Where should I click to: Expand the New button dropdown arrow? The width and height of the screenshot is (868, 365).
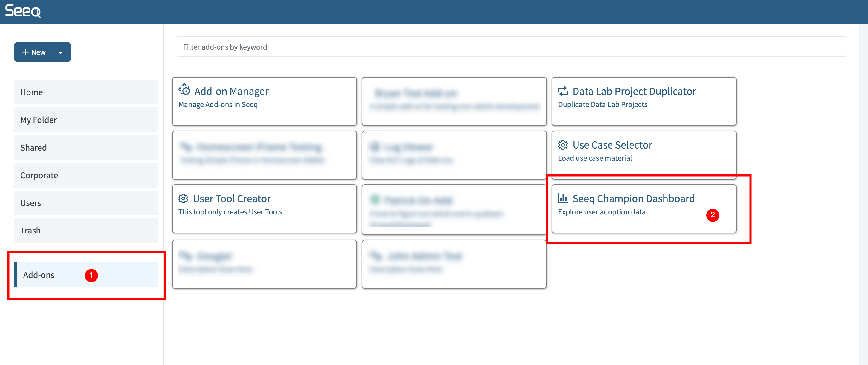[x=60, y=52]
